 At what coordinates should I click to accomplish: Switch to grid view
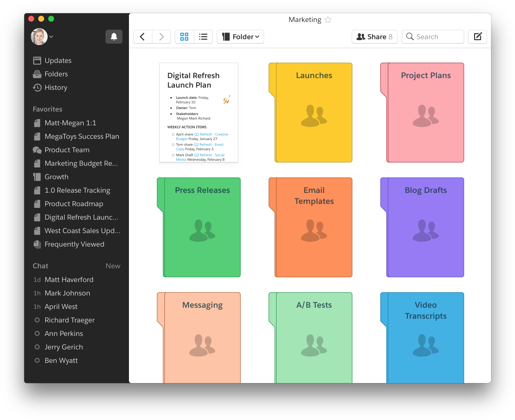point(184,37)
